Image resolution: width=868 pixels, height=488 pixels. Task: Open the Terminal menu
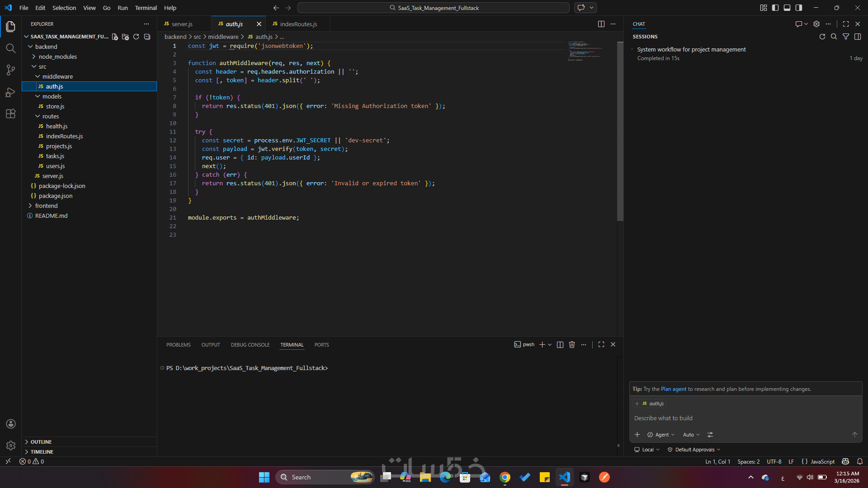coord(146,8)
